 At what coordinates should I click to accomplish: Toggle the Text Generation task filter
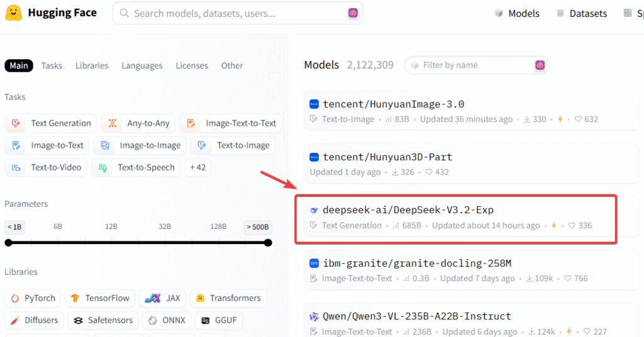point(52,123)
